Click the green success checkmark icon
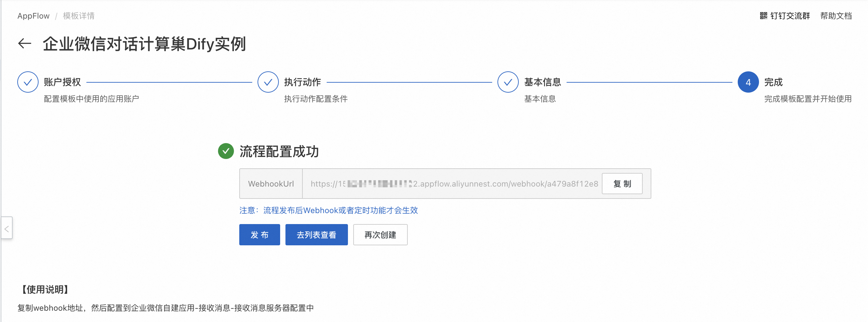Screen dimensions: 868x322 tap(226, 151)
